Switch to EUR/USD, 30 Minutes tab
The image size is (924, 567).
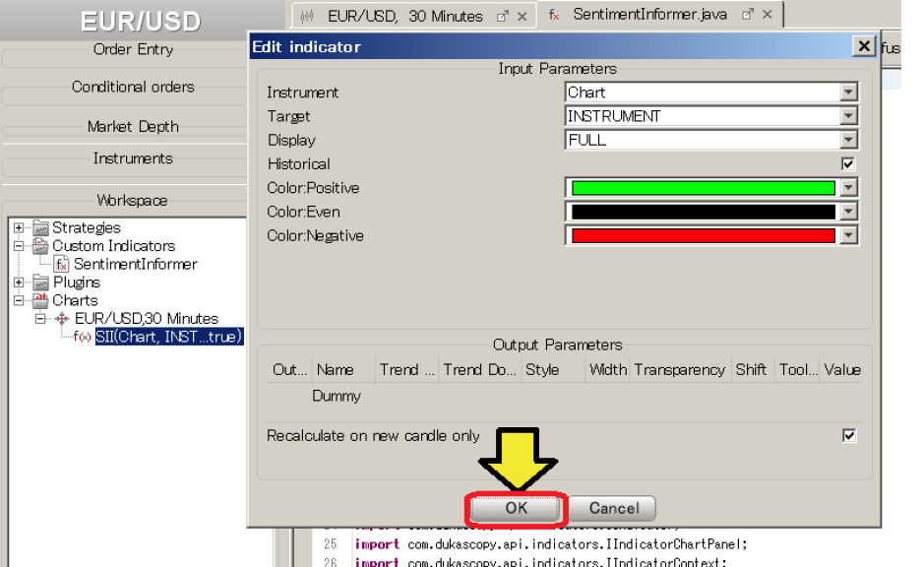404,16
